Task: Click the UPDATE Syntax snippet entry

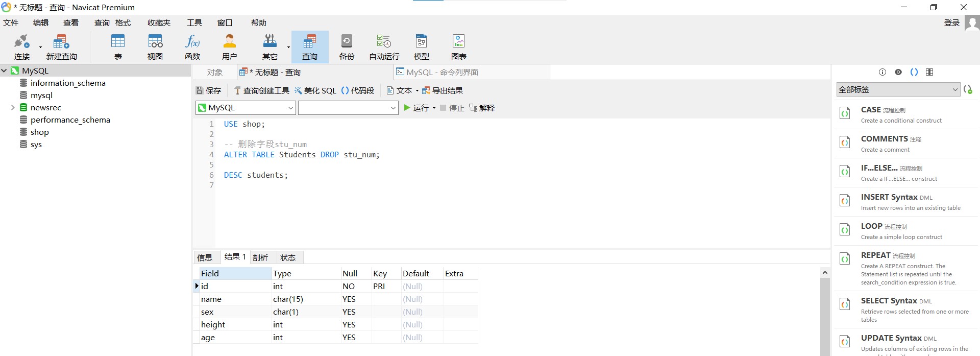Action: click(906, 342)
